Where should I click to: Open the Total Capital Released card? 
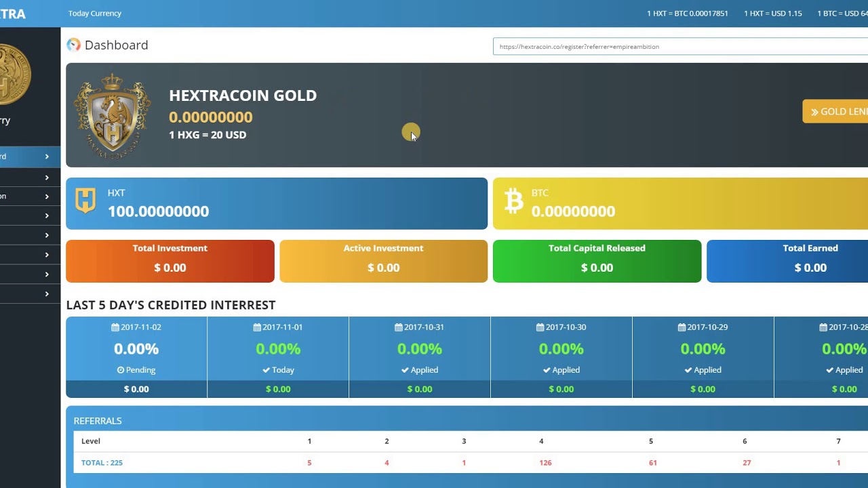(597, 261)
